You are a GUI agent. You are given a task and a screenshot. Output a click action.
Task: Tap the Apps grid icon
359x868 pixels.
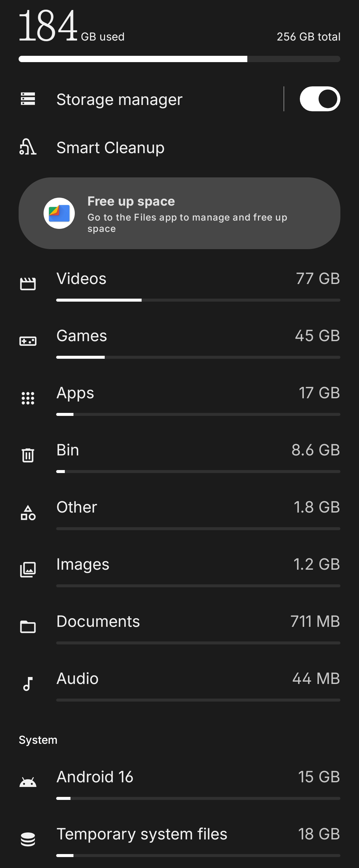(28, 398)
